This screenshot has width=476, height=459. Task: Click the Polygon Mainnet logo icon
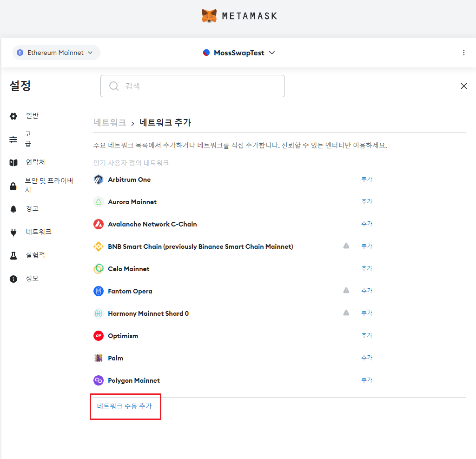tap(99, 380)
